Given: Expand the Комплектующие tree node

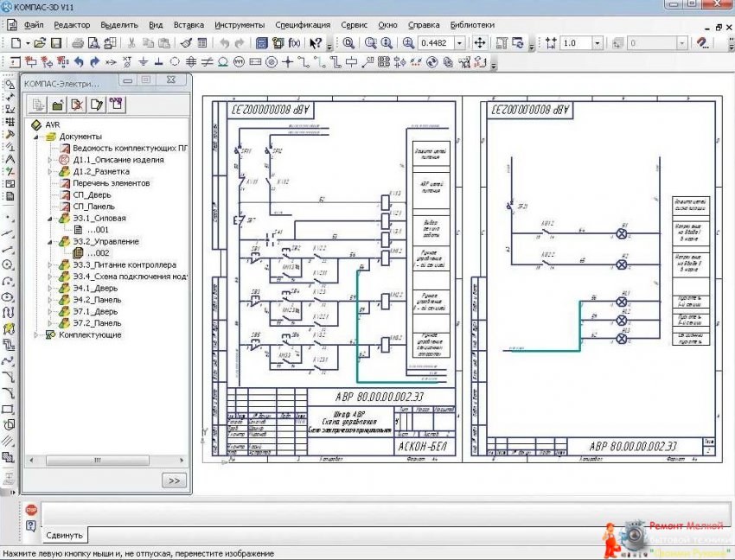Looking at the screenshot, I should click(36, 334).
